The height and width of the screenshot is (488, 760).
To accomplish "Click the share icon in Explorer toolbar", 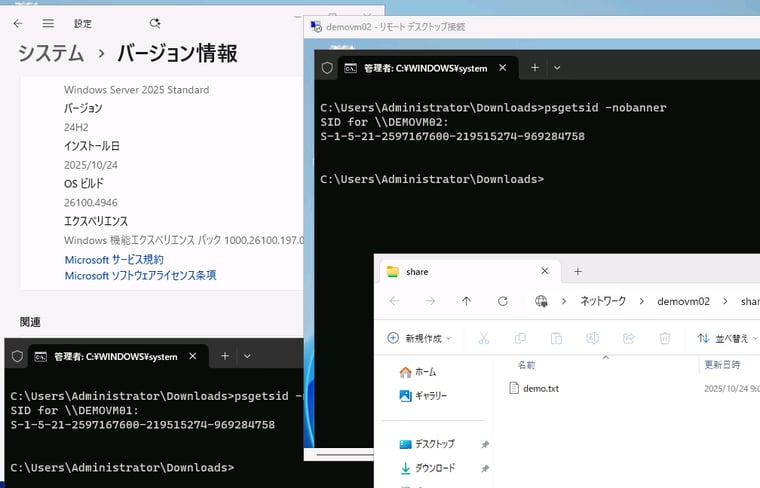I will pyautogui.click(x=628, y=339).
